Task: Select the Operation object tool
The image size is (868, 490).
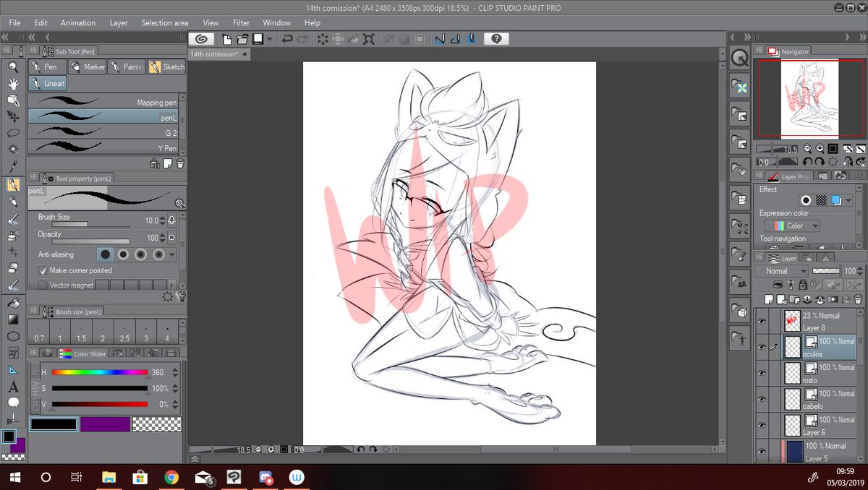Action: coord(13,100)
